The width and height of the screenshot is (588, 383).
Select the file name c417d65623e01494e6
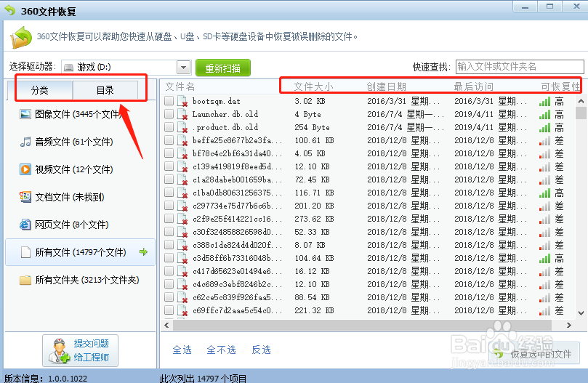pyautogui.click(x=237, y=271)
